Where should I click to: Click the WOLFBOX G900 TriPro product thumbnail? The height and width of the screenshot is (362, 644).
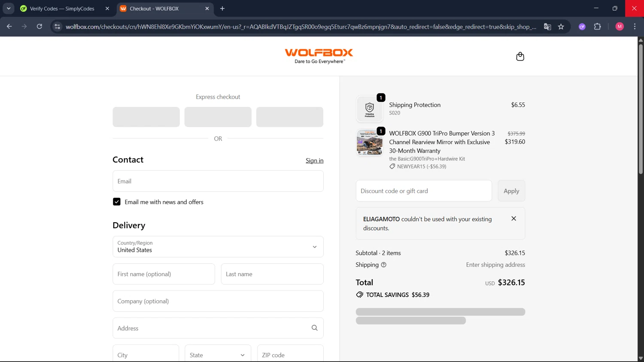coord(370,142)
